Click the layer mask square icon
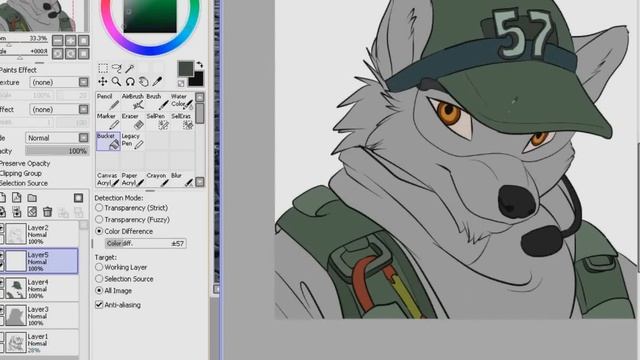 tap(78, 198)
